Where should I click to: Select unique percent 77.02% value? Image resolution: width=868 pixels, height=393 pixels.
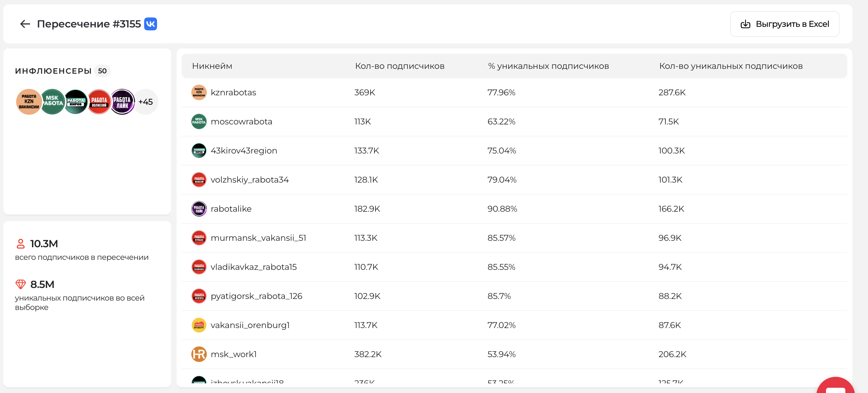(501, 325)
